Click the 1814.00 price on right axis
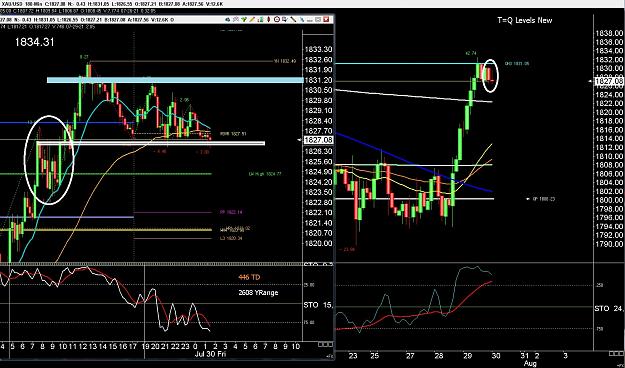The image size is (625, 368). (x=609, y=138)
